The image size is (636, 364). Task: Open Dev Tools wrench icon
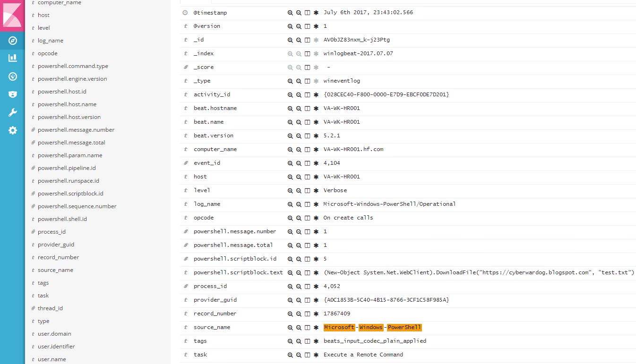[x=13, y=112]
